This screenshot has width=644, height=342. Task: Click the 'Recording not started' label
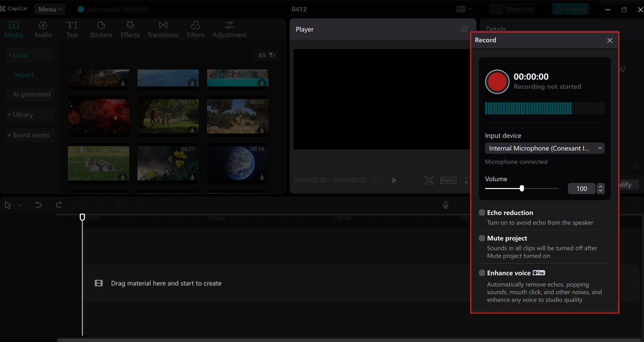pos(547,87)
